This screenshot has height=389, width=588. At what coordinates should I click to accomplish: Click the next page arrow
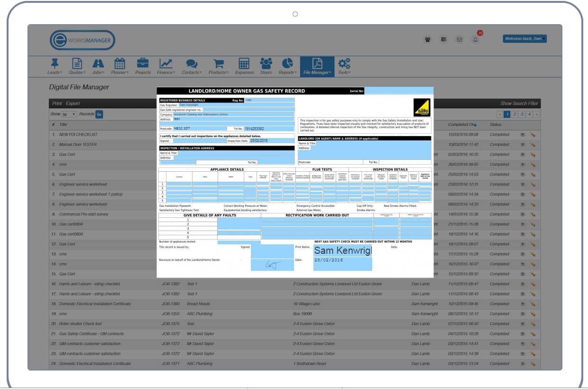coord(537,114)
